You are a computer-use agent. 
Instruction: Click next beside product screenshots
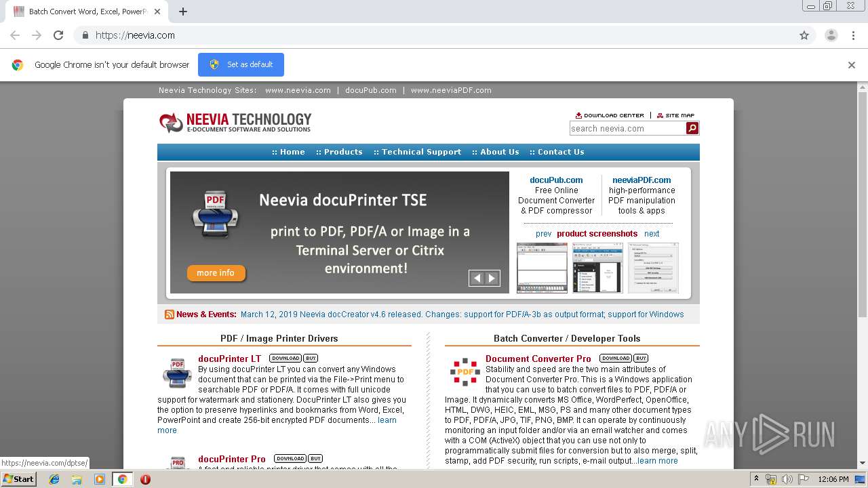(x=652, y=234)
